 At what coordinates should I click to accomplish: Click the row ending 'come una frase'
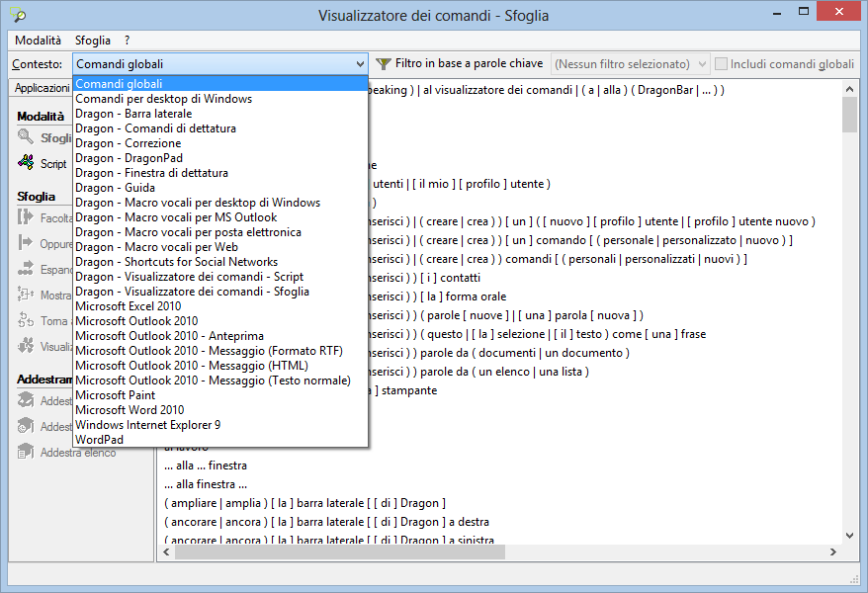[538, 334]
